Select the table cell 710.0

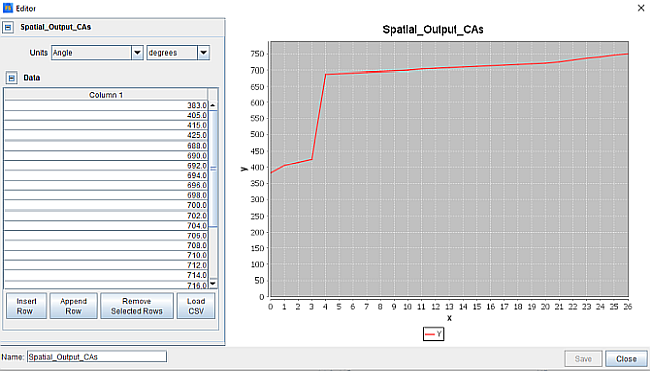click(x=106, y=255)
